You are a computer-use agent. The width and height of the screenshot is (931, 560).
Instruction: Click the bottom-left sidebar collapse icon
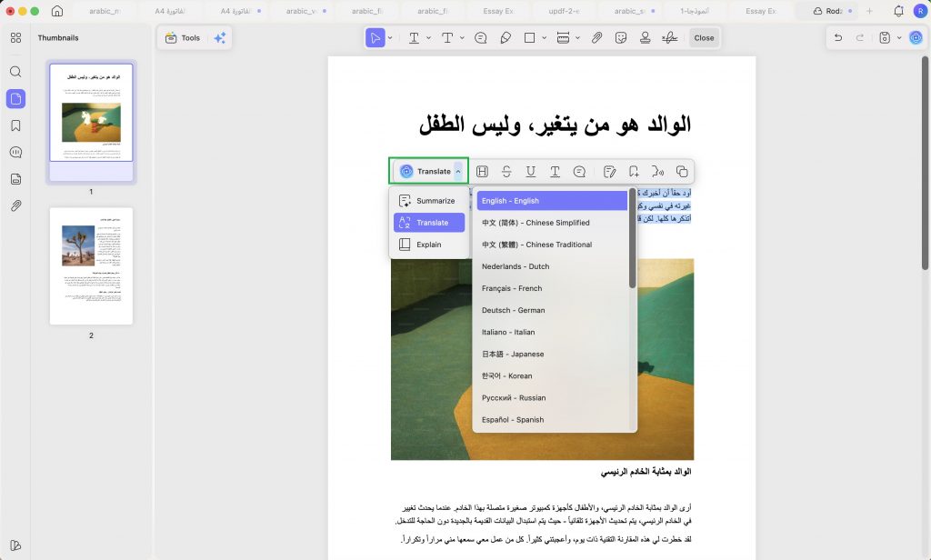click(16, 545)
